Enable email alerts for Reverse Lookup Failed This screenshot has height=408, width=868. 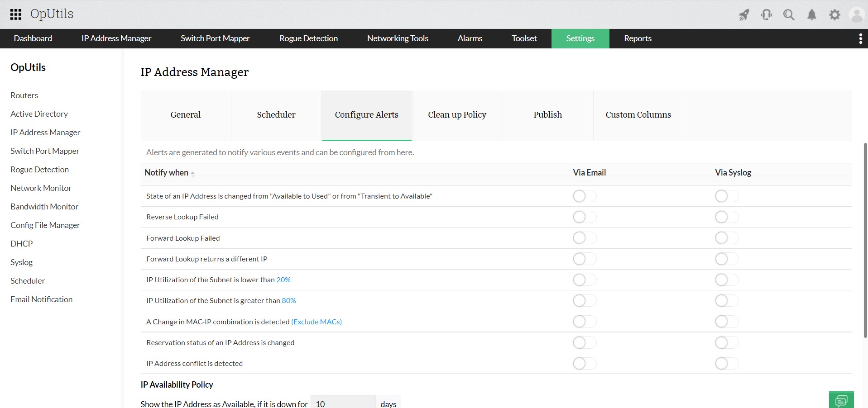click(x=584, y=217)
